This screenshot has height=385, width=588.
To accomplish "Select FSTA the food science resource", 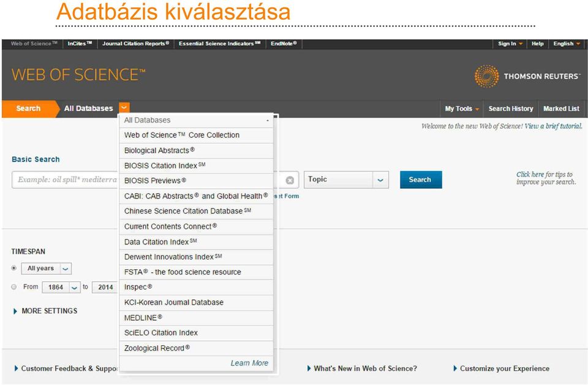I will [196, 272].
